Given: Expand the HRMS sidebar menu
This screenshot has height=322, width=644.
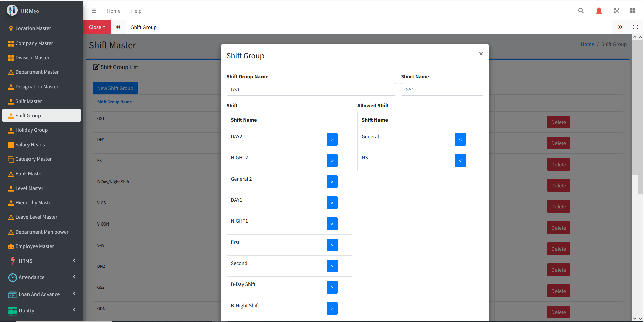Looking at the screenshot, I should (42, 261).
